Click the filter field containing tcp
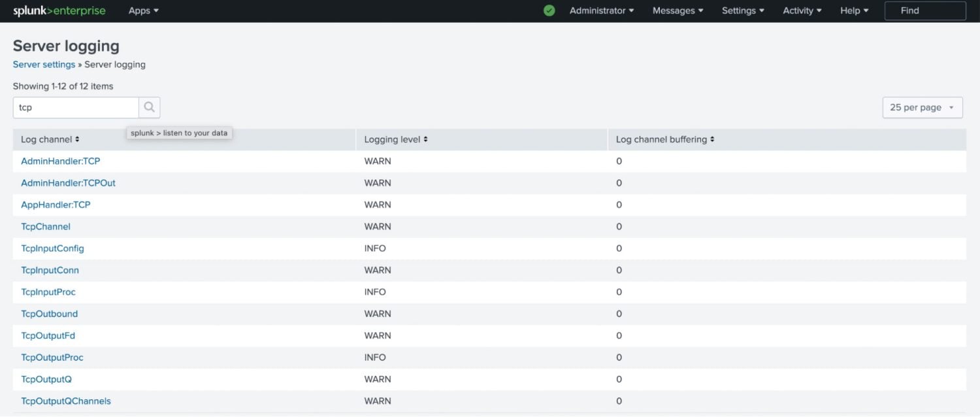 click(76, 107)
